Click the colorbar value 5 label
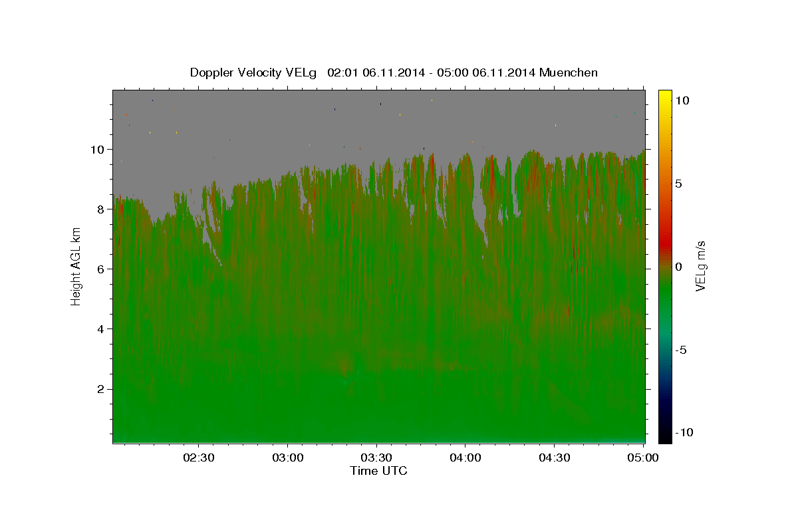This screenshot has width=798, height=532. [679, 183]
